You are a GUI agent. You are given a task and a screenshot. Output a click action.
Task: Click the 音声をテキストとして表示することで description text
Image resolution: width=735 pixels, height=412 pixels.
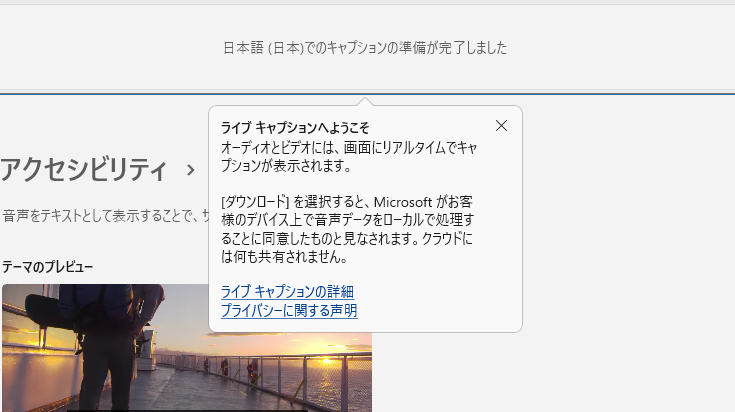(105, 216)
